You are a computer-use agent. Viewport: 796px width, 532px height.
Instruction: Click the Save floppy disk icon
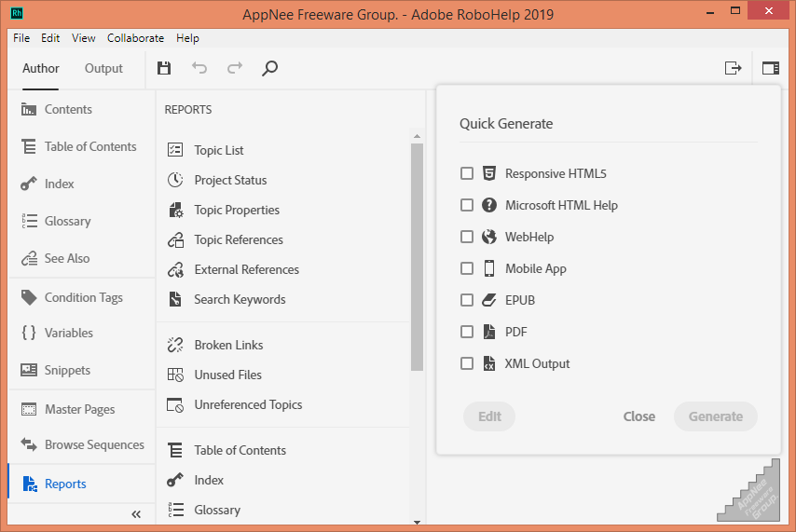(x=164, y=68)
